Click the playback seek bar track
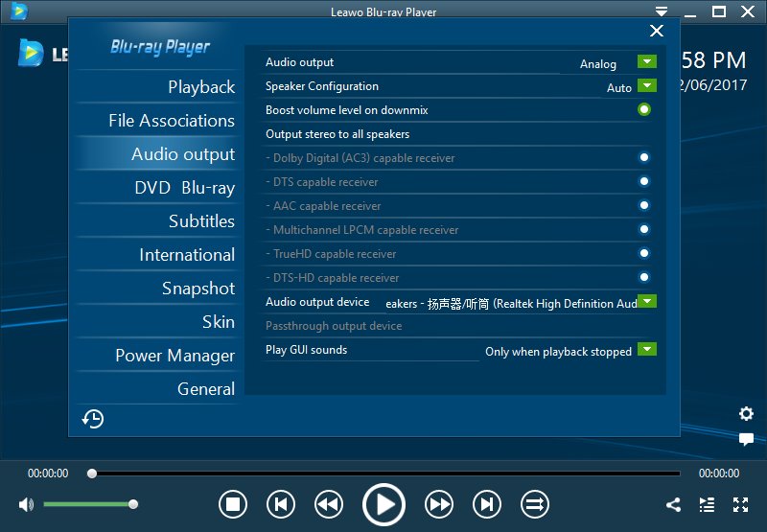767x532 pixels. click(386, 474)
